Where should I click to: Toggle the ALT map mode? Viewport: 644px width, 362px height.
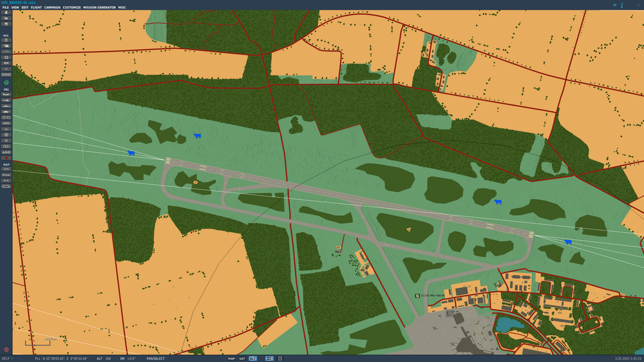coord(252,359)
